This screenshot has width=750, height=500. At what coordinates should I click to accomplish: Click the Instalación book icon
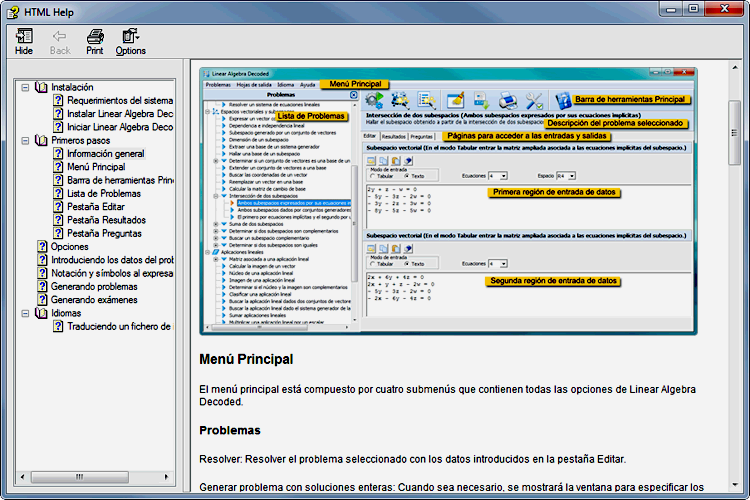click(42, 87)
